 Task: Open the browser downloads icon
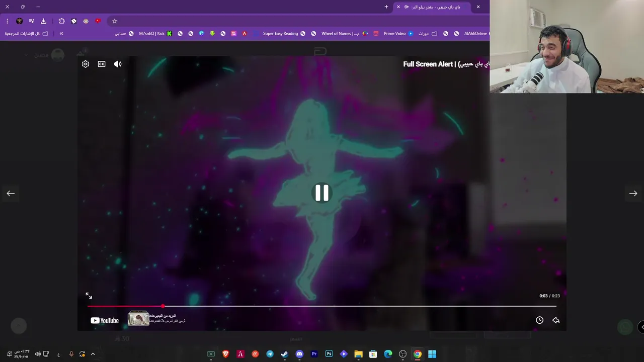point(43,21)
